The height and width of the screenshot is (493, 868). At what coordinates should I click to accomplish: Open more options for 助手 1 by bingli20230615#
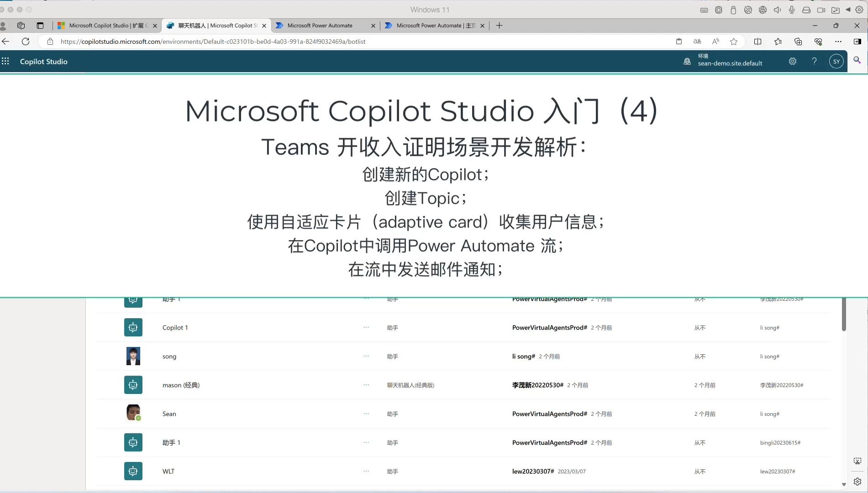(366, 442)
